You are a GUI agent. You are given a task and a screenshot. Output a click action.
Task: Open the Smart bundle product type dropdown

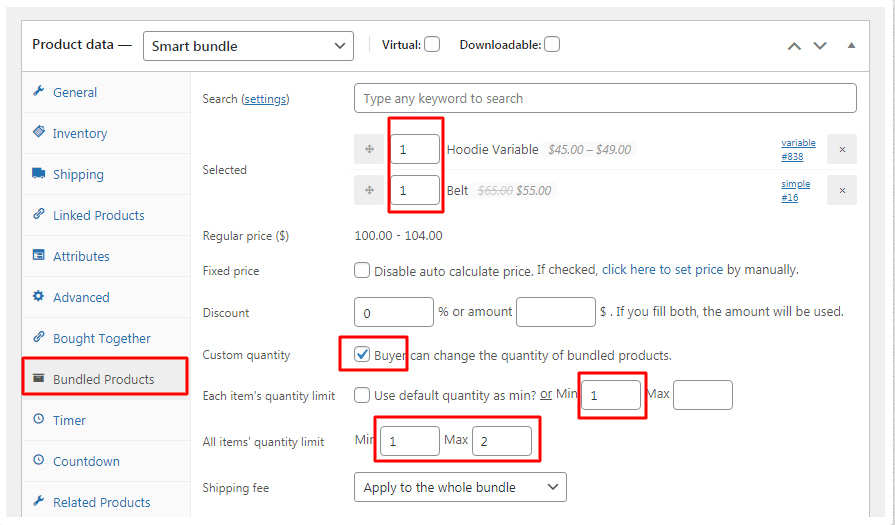click(248, 46)
